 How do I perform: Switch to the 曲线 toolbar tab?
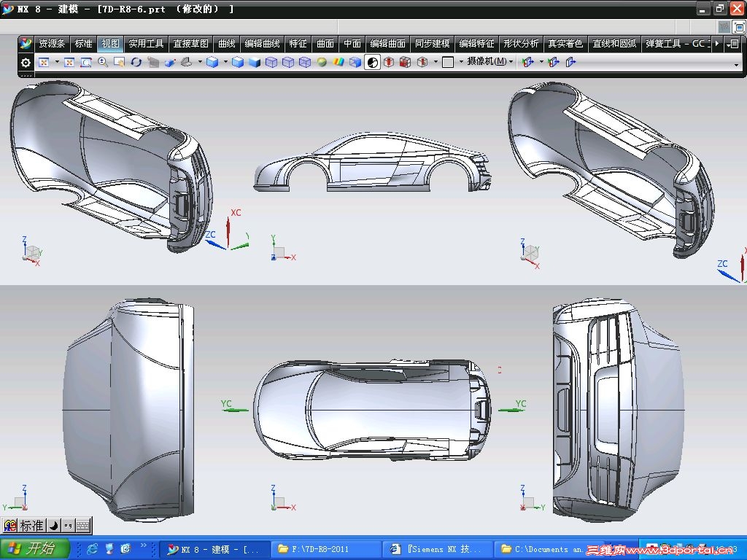coord(227,44)
